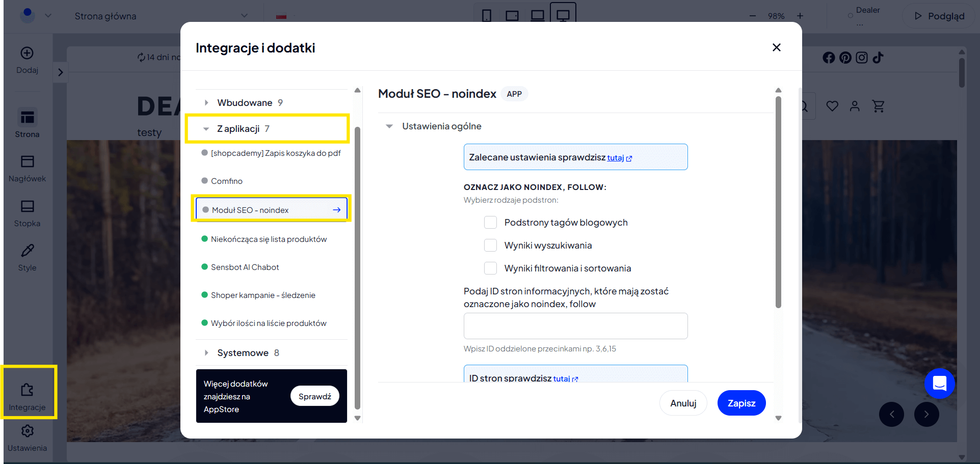Check the Wyniki wyszukiwania option
The width and height of the screenshot is (980, 464).
tap(490, 245)
